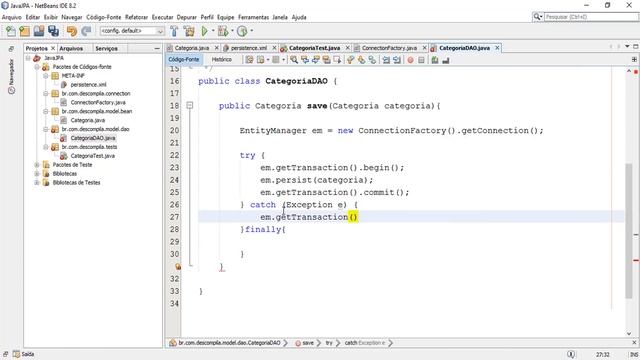Expand the Bibliotecas de Testes node
The image size is (640, 360).
click(x=37, y=183)
